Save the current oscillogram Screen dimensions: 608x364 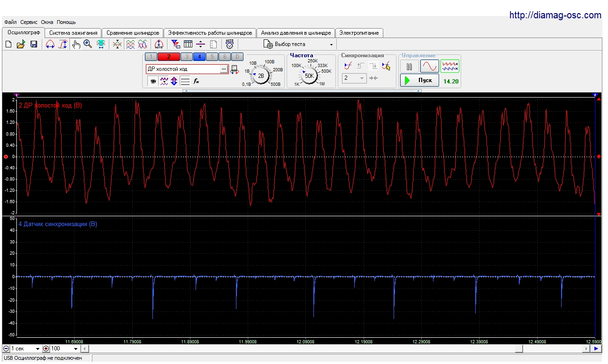[x=34, y=44]
